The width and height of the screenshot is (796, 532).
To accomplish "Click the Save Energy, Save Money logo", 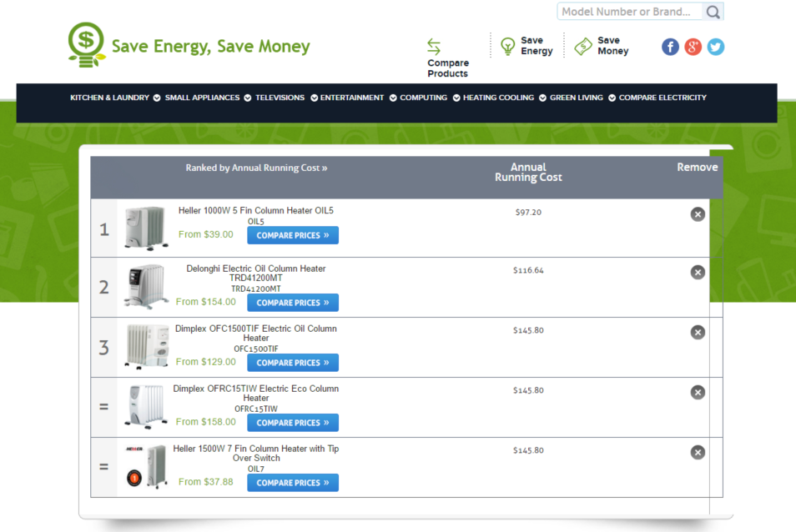I will tap(189, 45).
